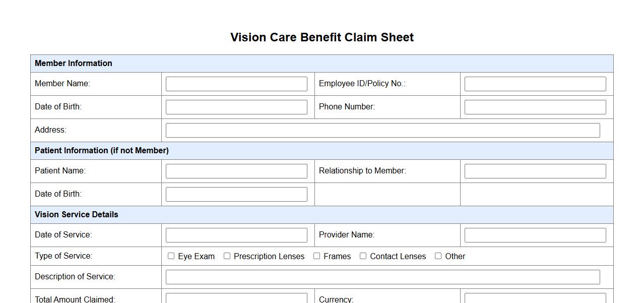This screenshot has height=303, width=644.
Task: Check the Eye Exam checkbox
Action: click(171, 256)
